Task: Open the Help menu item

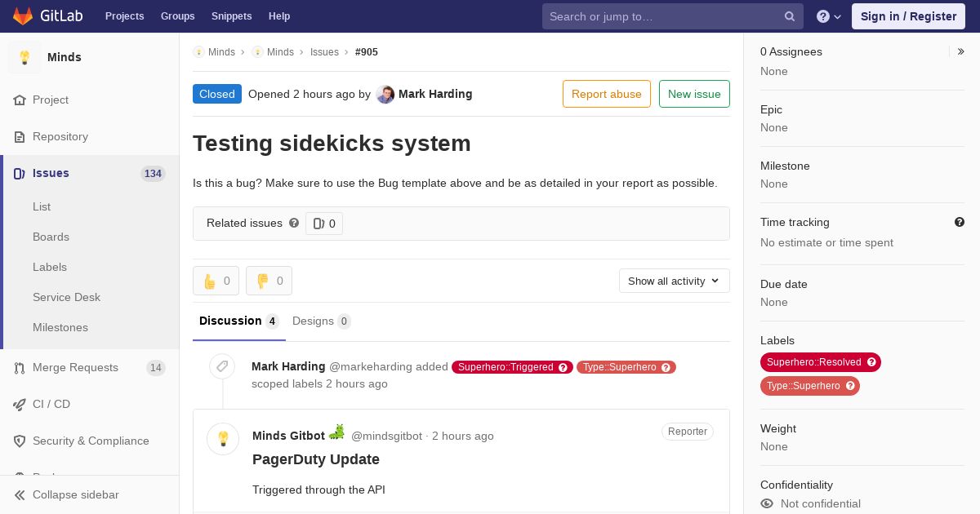Action: tap(279, 16)
